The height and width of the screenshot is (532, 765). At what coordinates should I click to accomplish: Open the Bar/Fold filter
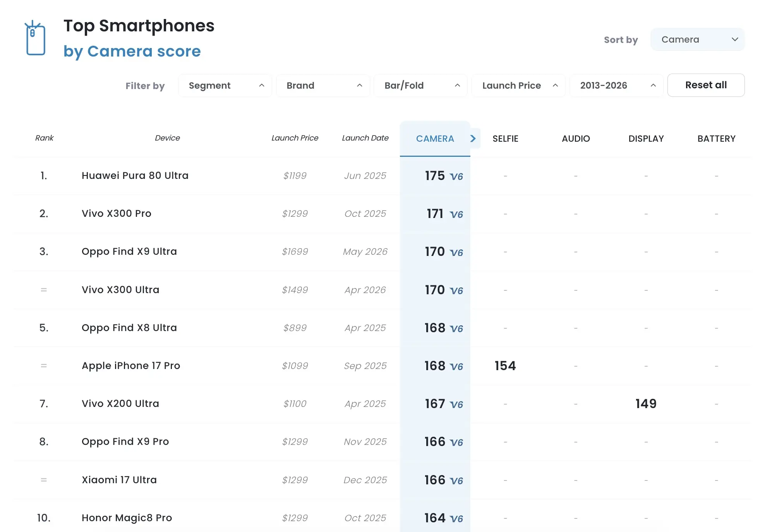coord(421,86)
